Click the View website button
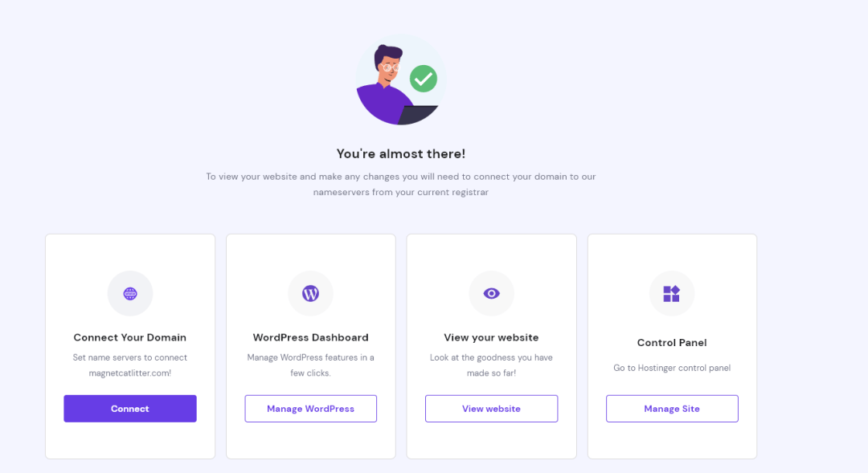868x473 pixels. [x=491, y=409]
